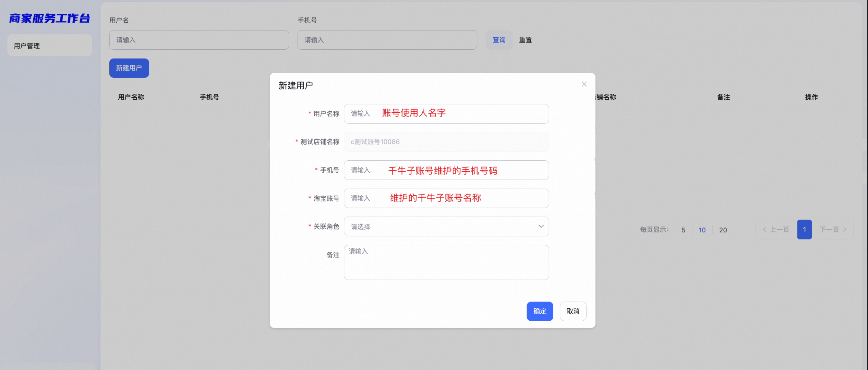Set page size to 20

(723, 230)
